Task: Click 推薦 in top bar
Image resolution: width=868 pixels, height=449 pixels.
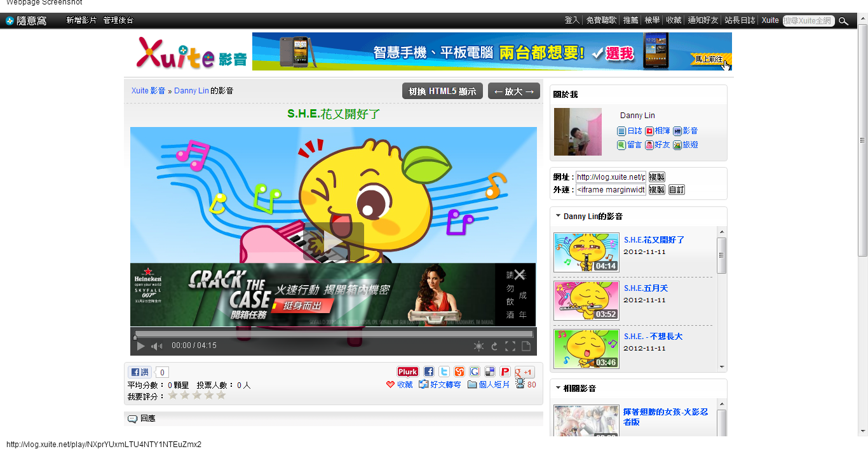Action: pos(631,20)
